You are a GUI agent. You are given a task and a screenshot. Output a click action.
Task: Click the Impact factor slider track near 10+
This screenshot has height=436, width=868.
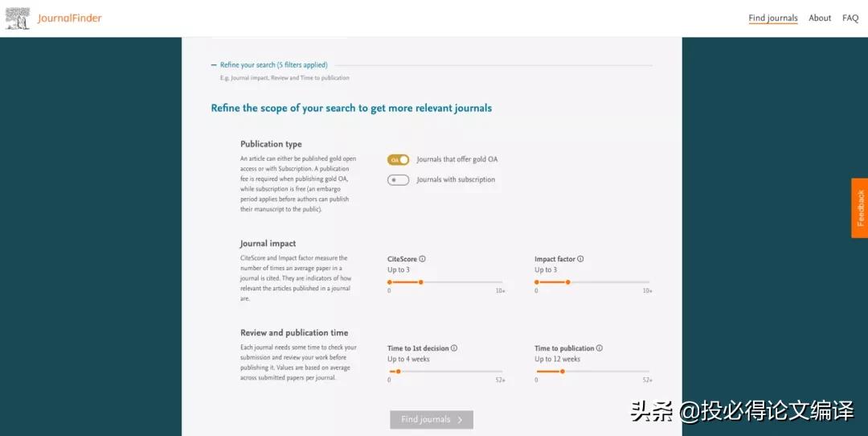643,282
